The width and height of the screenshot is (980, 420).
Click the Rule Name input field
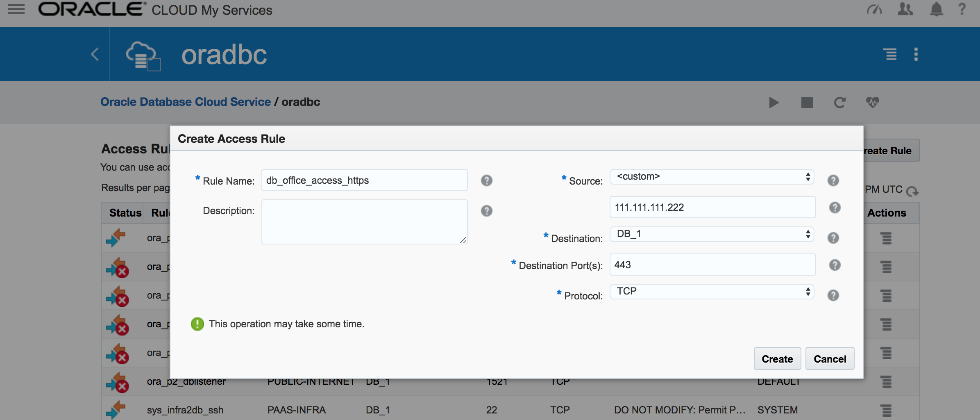(364, 180)
